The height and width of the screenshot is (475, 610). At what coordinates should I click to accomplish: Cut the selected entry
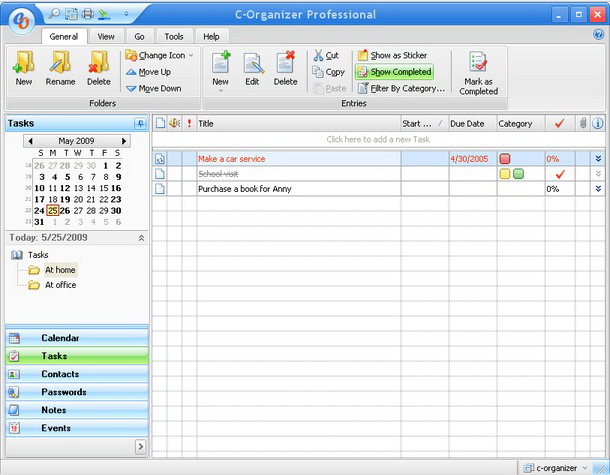326,55
